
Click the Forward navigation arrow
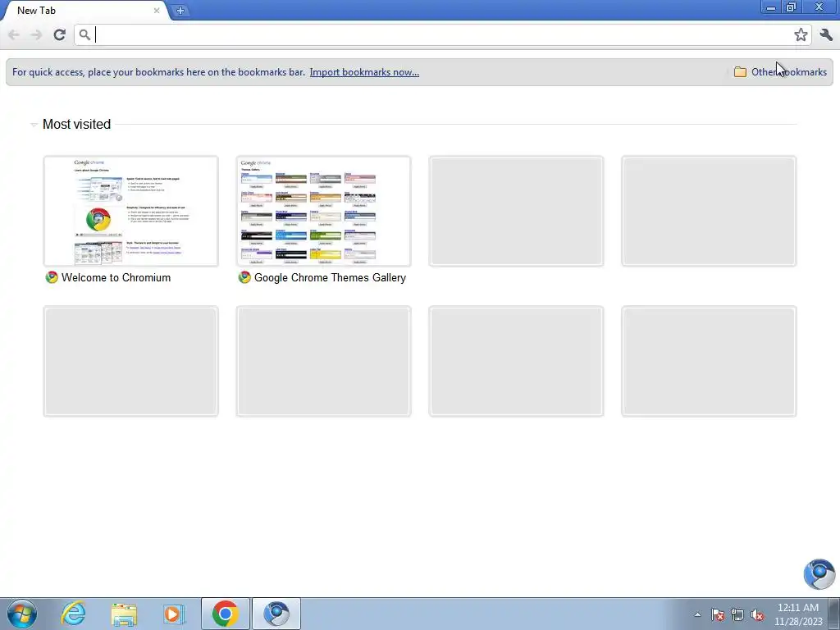[36, 34]
